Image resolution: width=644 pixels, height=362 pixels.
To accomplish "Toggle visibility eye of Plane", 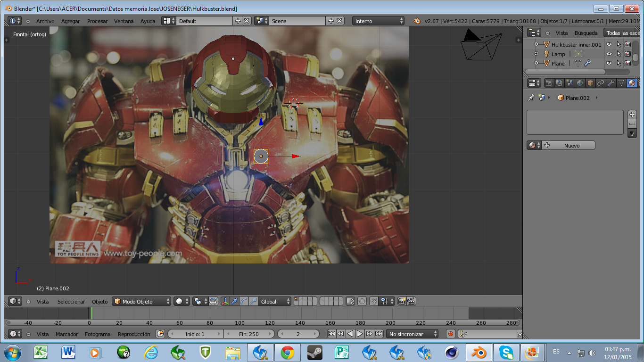I will click(609, 63).
